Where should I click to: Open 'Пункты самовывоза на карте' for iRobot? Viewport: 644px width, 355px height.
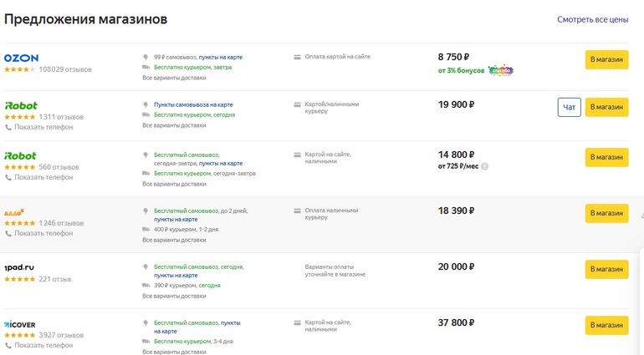(x=193, y=104)
